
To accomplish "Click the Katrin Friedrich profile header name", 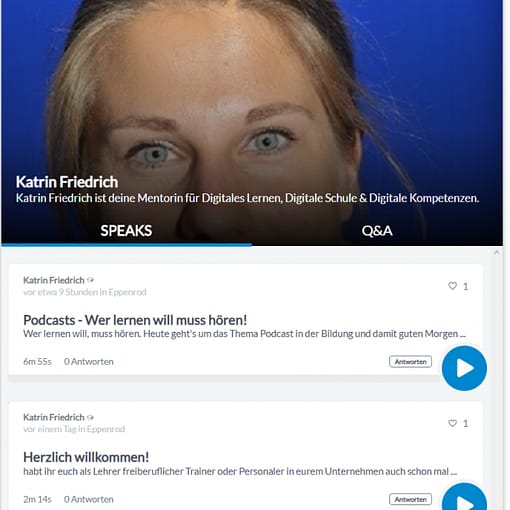I will tap(67, 182).
